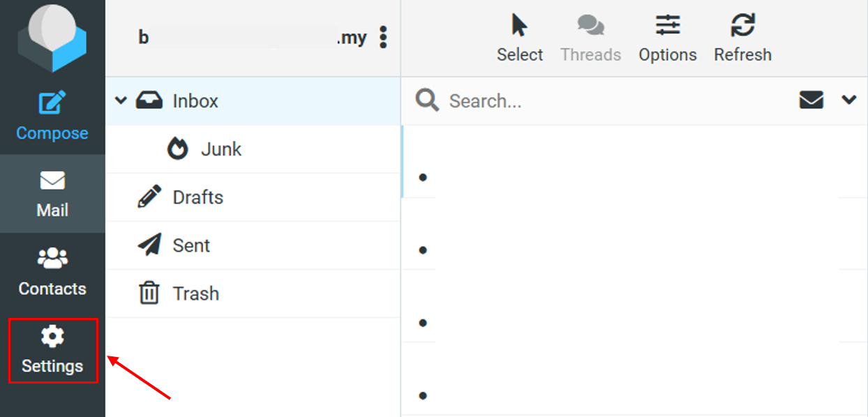868x417 pixels.
Task: Open the Junk folder
Action: pyautogui.click(x=220, y=149)
